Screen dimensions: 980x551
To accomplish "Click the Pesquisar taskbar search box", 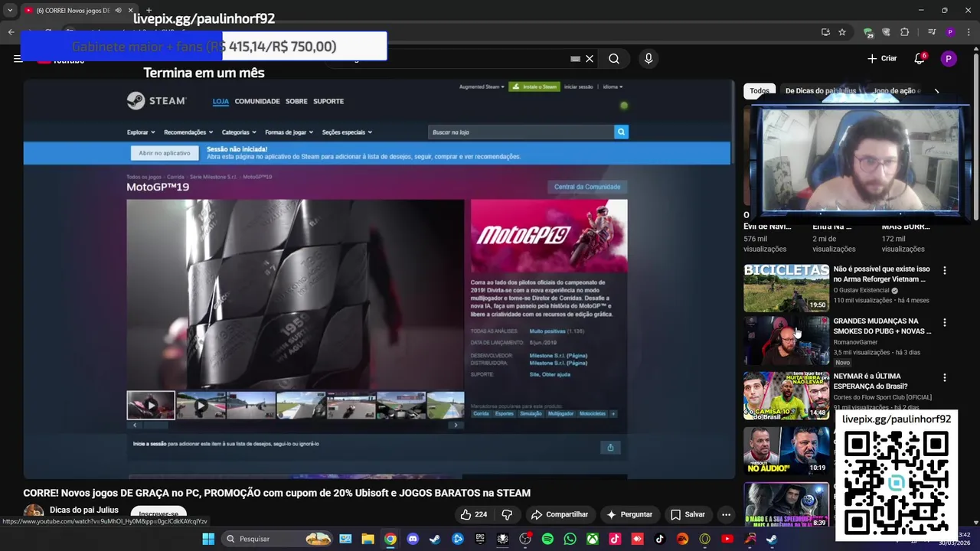I will point(278,539).
